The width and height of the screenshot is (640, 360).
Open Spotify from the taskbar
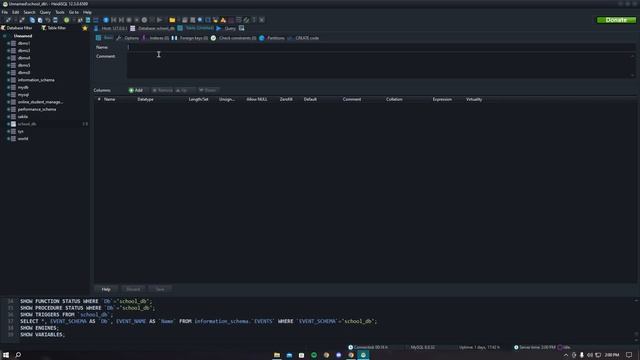pos(314,355)
